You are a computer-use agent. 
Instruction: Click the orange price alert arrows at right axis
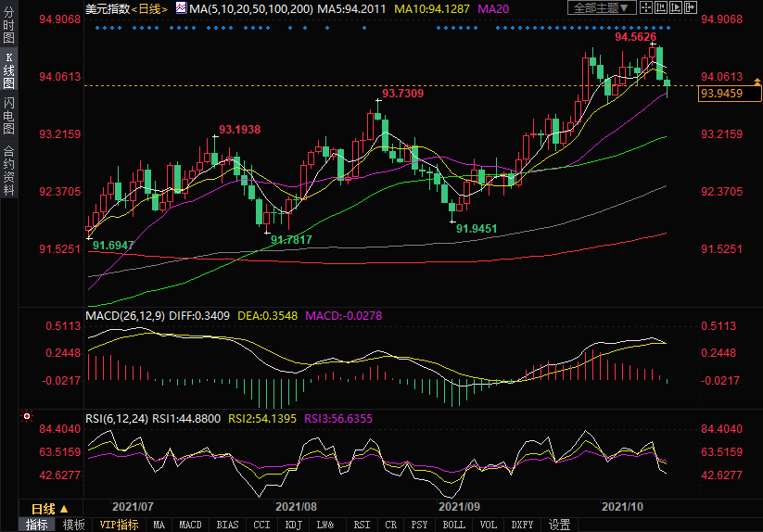[x=757, y=82]
